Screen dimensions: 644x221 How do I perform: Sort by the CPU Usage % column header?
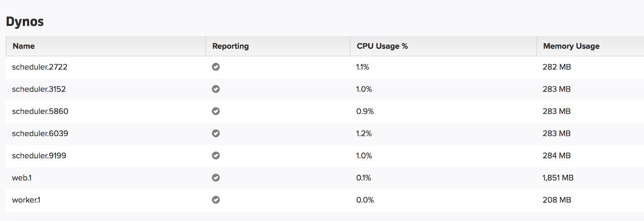coord(382,46)
